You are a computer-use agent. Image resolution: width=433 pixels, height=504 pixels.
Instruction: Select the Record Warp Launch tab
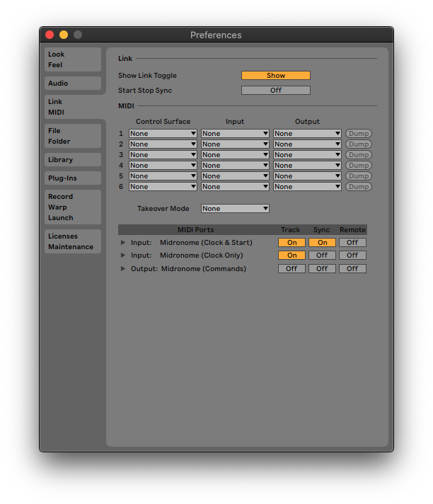pos(73,207)
